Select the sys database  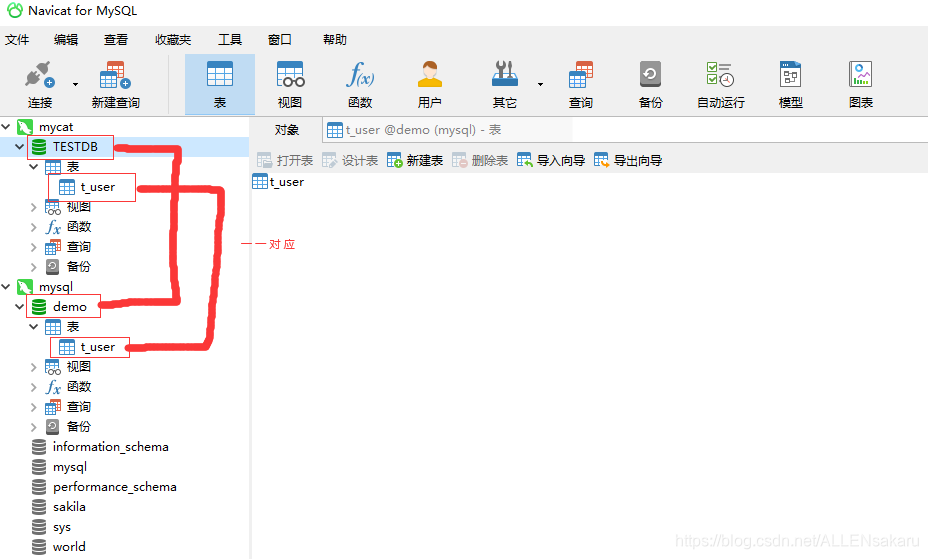click(x=62, y=527)
